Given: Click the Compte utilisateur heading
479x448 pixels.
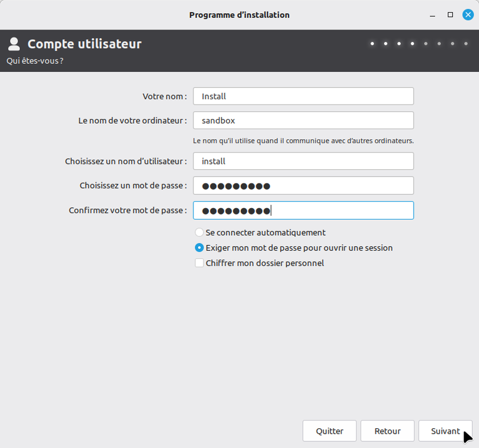Looking at the screenshot, I should click(84, 44).
